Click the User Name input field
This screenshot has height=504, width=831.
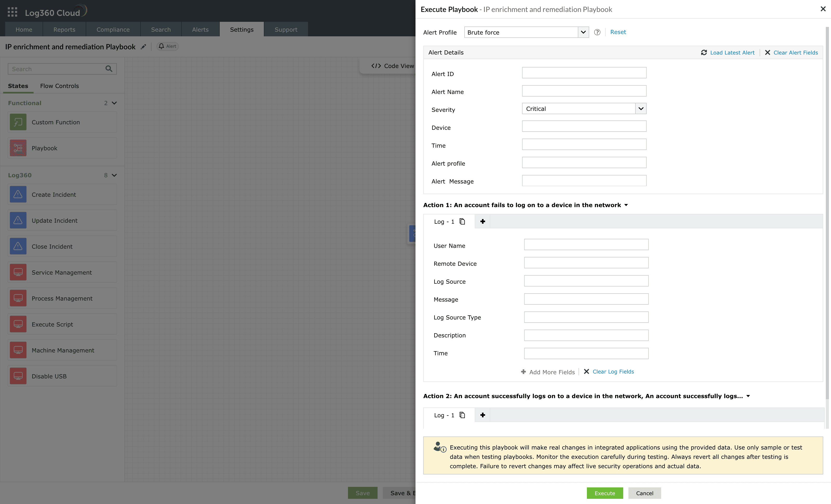pyautogui.click(x=586, y=245)
